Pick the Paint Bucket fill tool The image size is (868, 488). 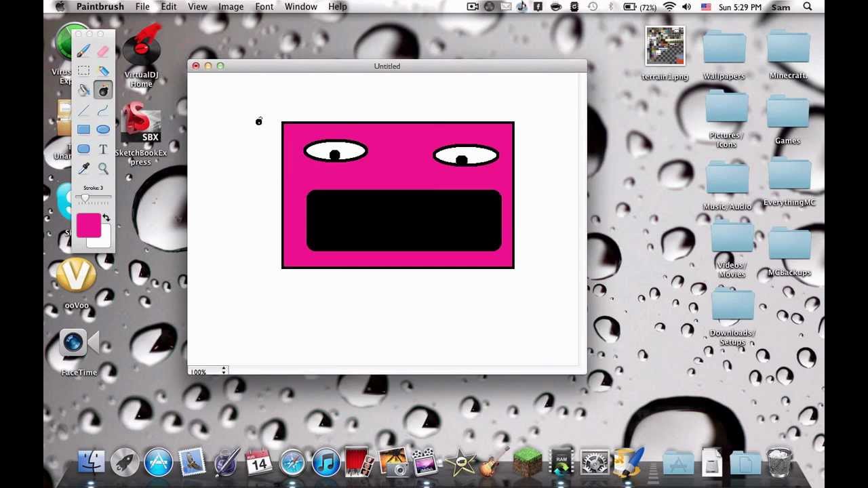point(83,90)
